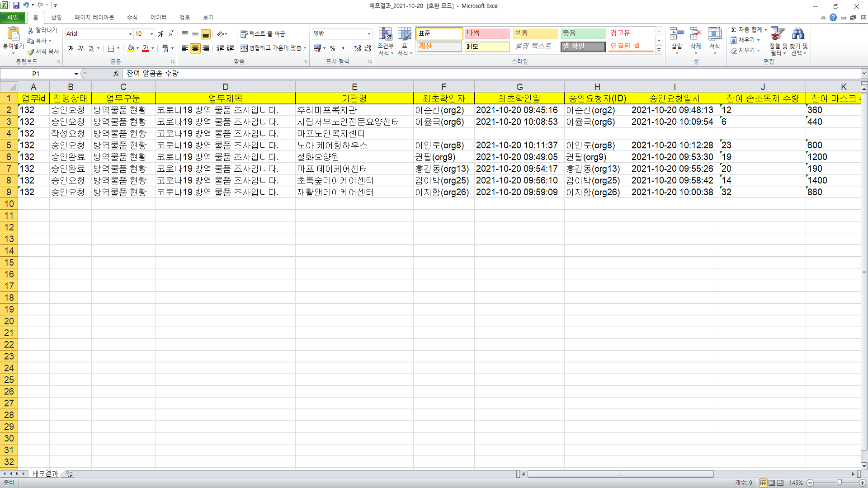Toggle bottom vertical alignment
868x488 pixels.
(x=206, y=34)
